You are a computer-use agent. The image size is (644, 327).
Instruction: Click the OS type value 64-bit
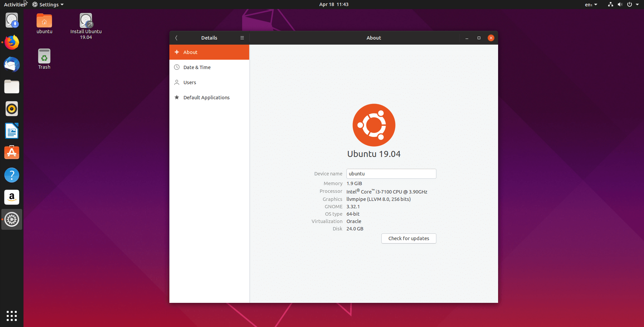[353, 214]
